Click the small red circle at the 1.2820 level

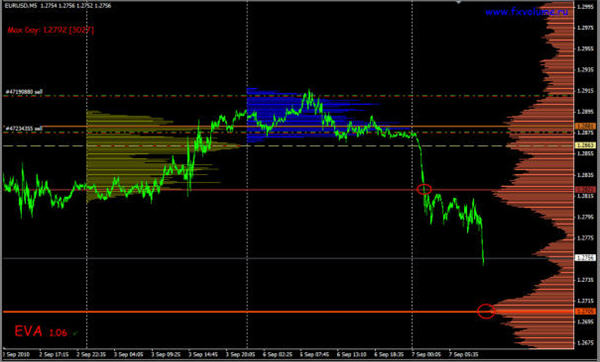point(424,189)
